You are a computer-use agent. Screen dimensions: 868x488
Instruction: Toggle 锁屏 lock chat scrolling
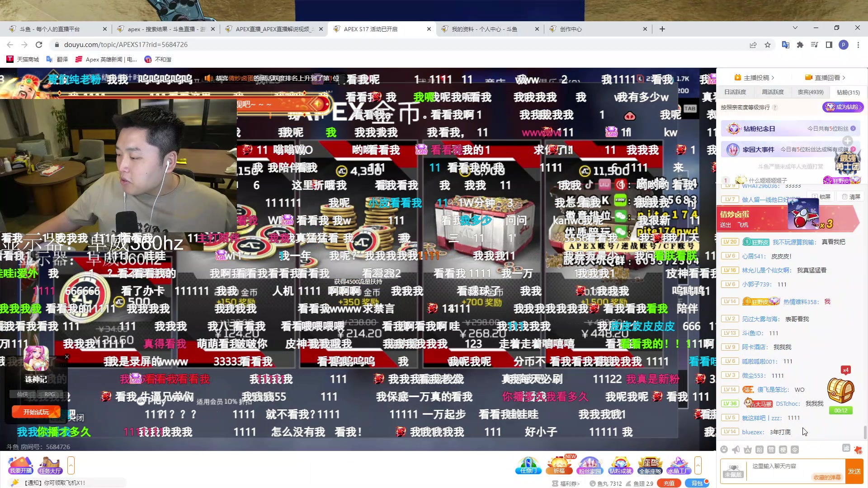pos(821,197)
